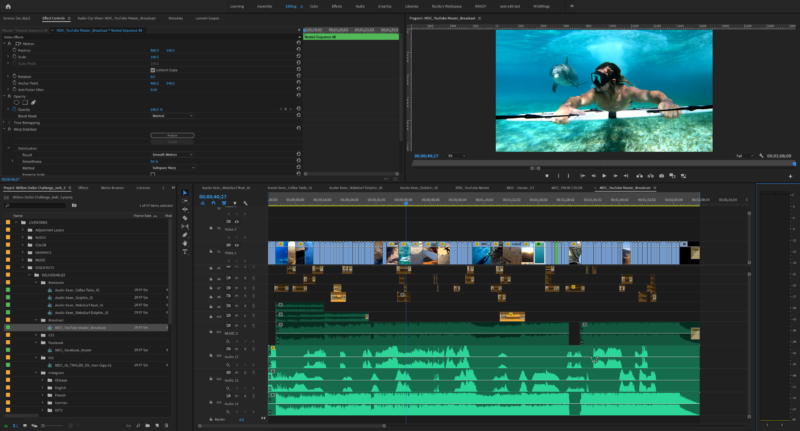Toggle Rotation animation stopwatch
The image size is (800, 431).
pos(14,76)
